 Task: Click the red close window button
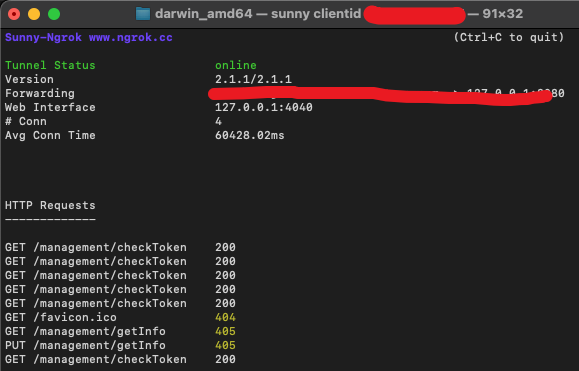[14, 14]
